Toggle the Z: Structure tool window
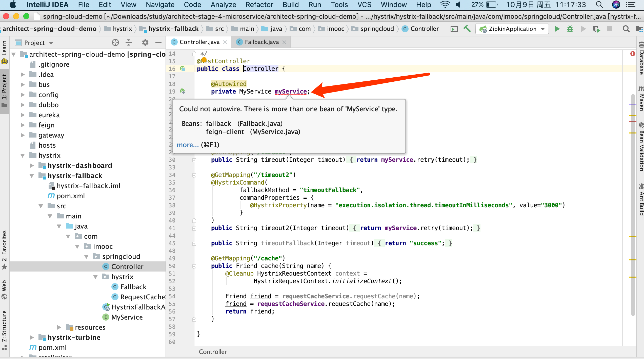 (4, 330)
